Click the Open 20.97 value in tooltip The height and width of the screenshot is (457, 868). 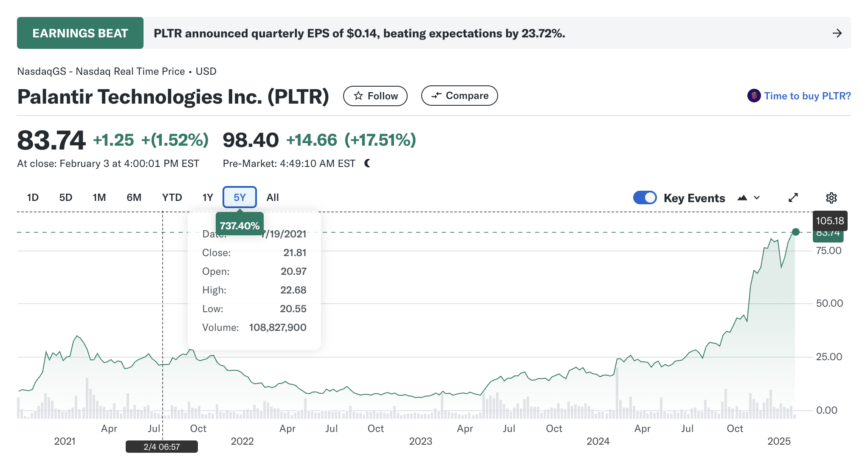(293, 271)
